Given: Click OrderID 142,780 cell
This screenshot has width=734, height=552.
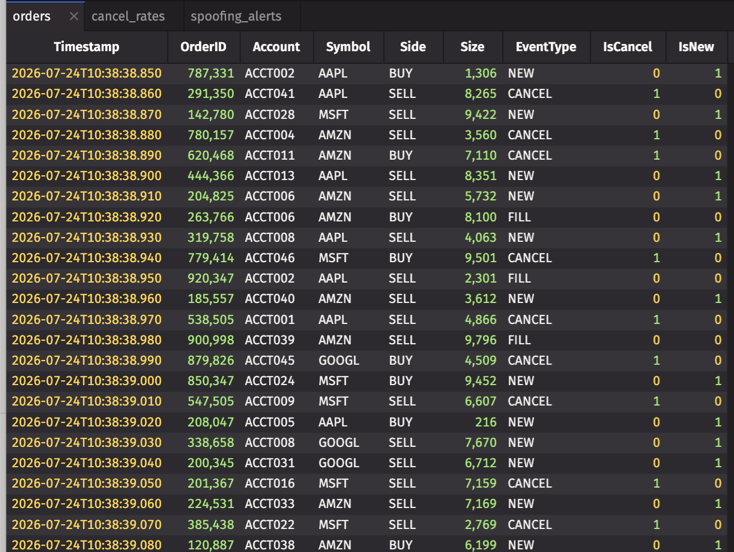Looking at the screenshot, I should point(203,115).
